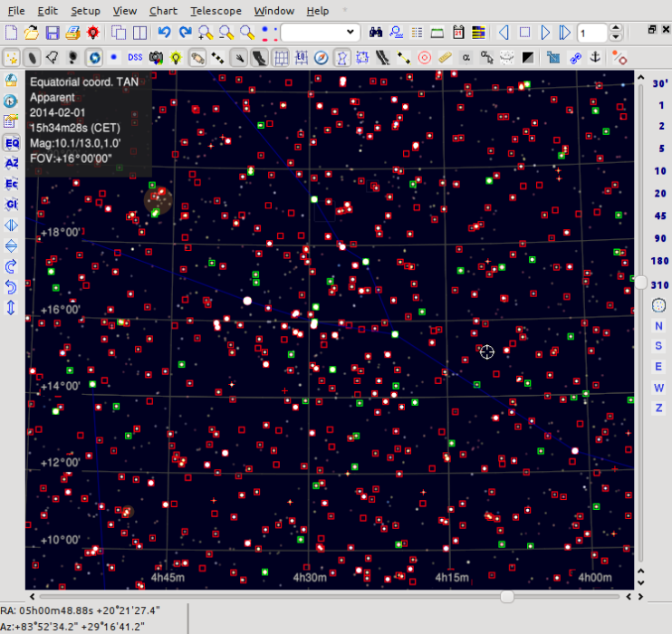672x634 pixels.
Task: Select the red target circle tool
Action: 424,57
